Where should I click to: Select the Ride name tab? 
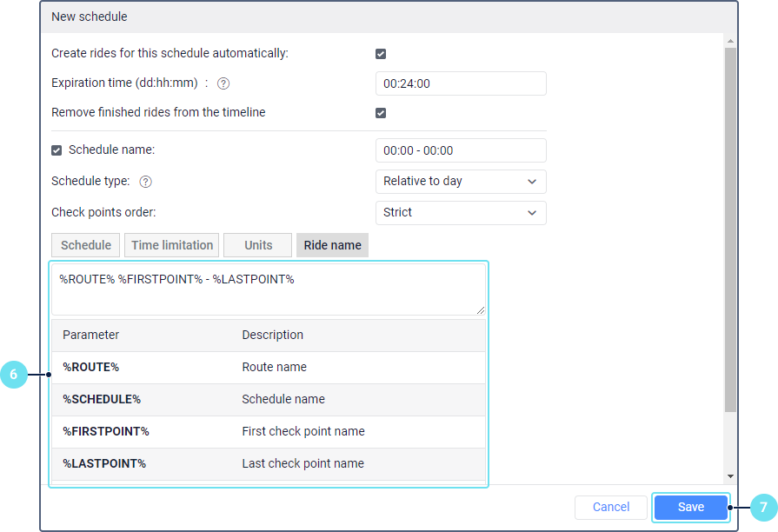tap(332, 245)
